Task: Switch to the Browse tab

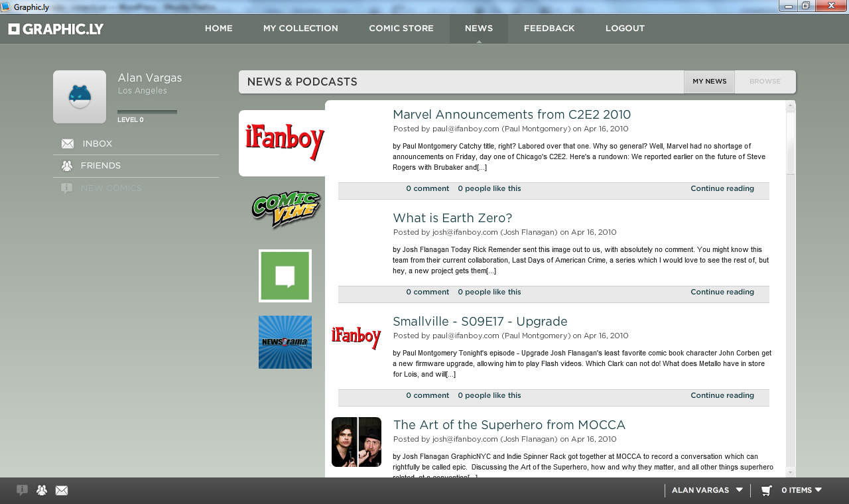Action: (765, 82)
